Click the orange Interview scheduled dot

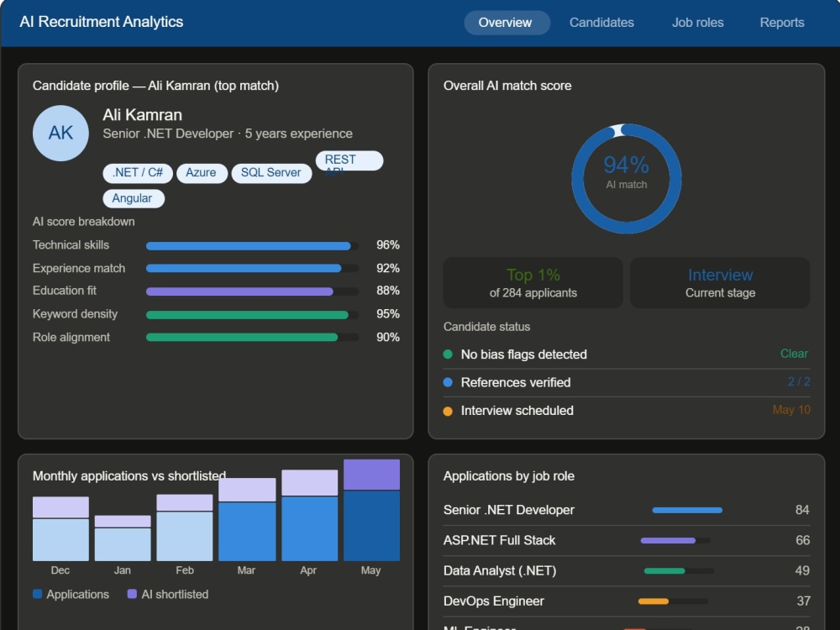[x=448, y=411]
